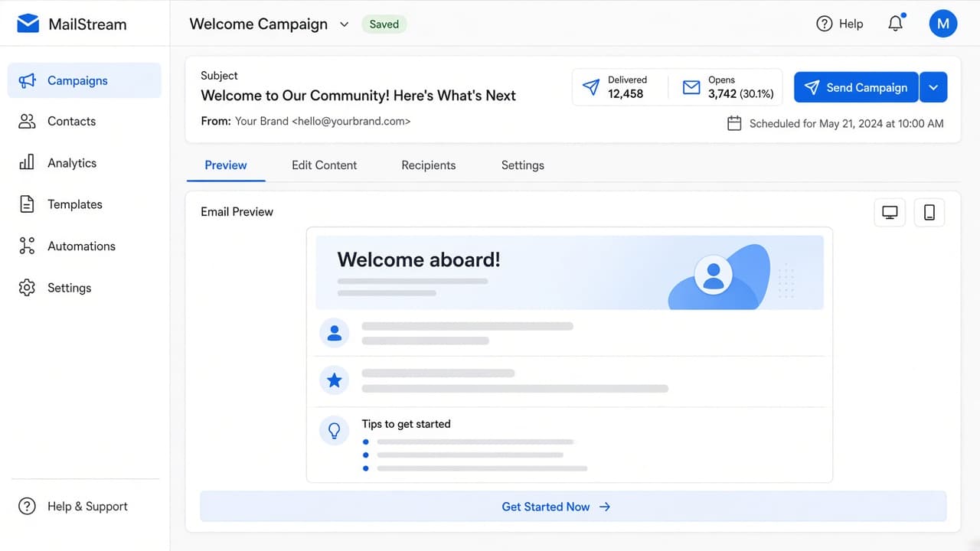
Task: Click the MailStream envelope logo
Action: click(x=28, y=24)
